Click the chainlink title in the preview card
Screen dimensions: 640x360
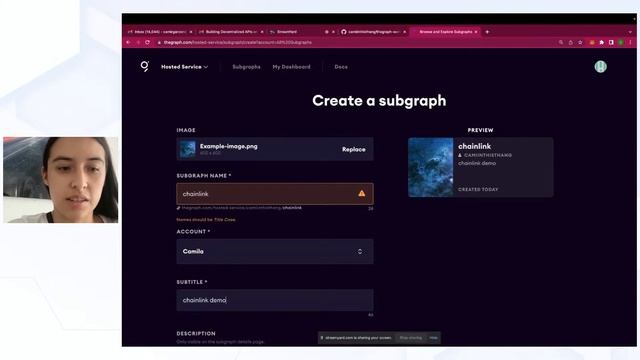[474, 146]
